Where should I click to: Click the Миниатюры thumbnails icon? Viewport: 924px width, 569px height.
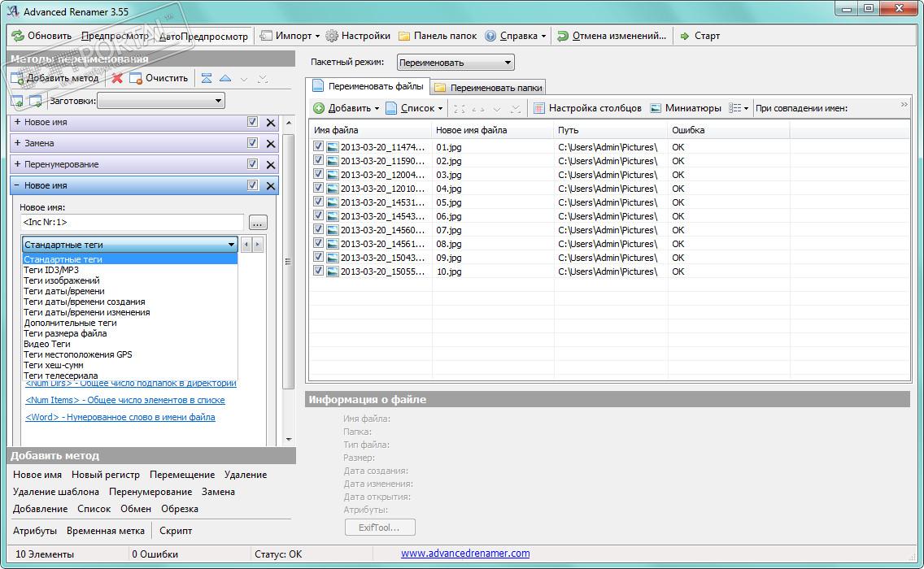click(x=656, y=108)
